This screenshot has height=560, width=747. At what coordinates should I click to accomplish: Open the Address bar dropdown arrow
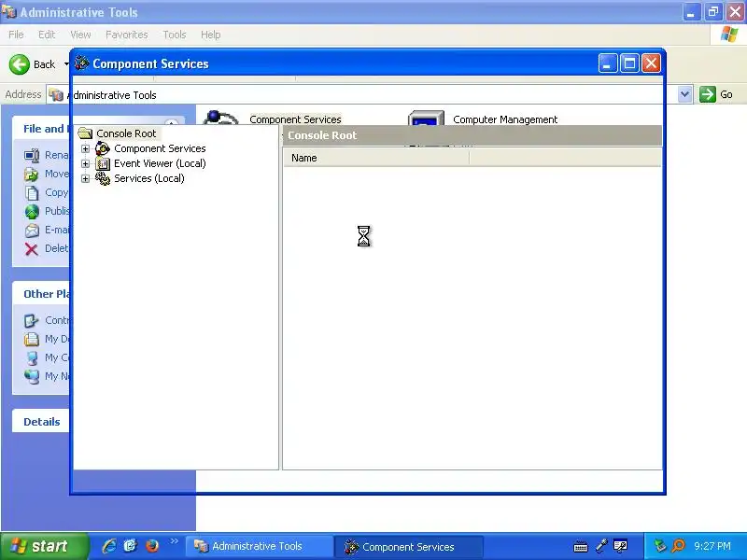684,94
